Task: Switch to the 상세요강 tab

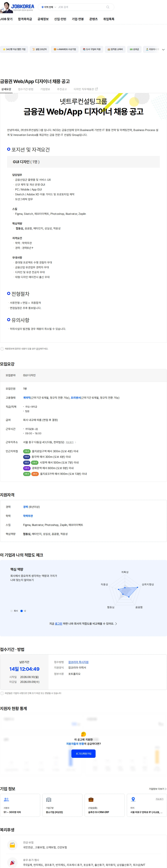Action: [x=6, y=89]
